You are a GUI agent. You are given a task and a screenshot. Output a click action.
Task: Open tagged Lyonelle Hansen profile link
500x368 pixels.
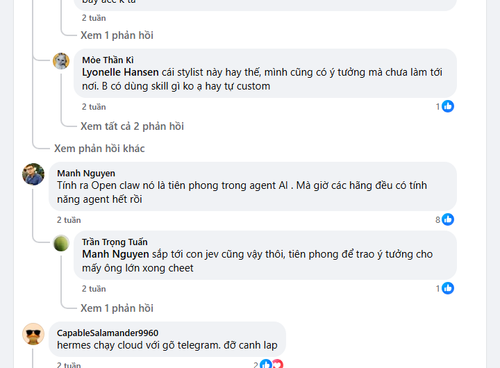tap(120, 72)
